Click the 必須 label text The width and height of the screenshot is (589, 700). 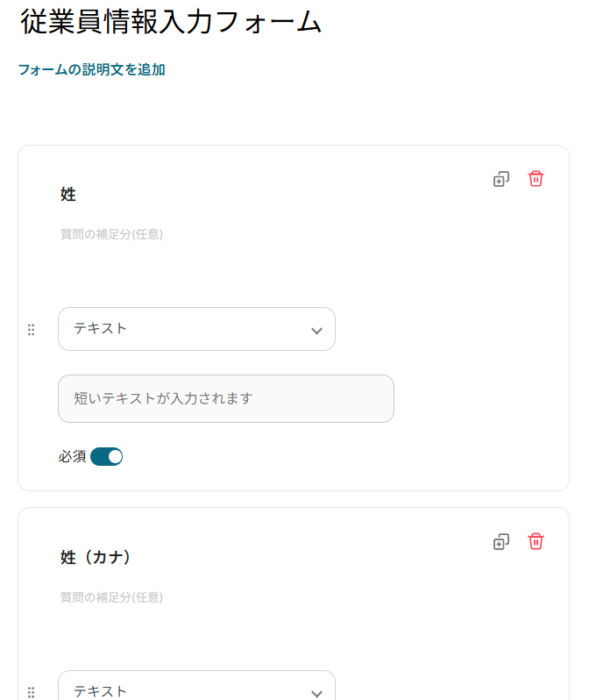(x=72, y=456)
